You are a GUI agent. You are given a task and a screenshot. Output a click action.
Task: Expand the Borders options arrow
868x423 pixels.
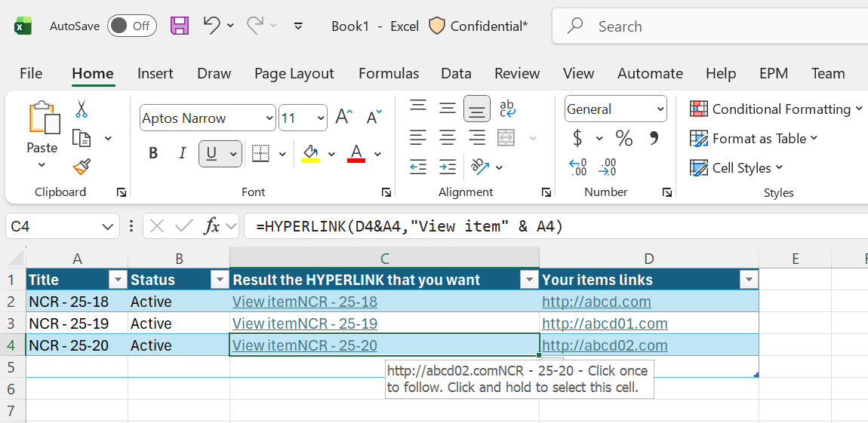(282, 154)
